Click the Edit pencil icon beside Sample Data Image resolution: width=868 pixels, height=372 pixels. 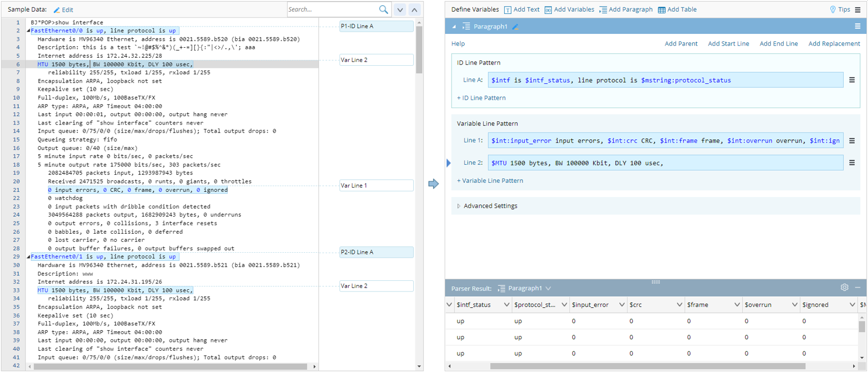pyautogui.click(x=57, y=10)
